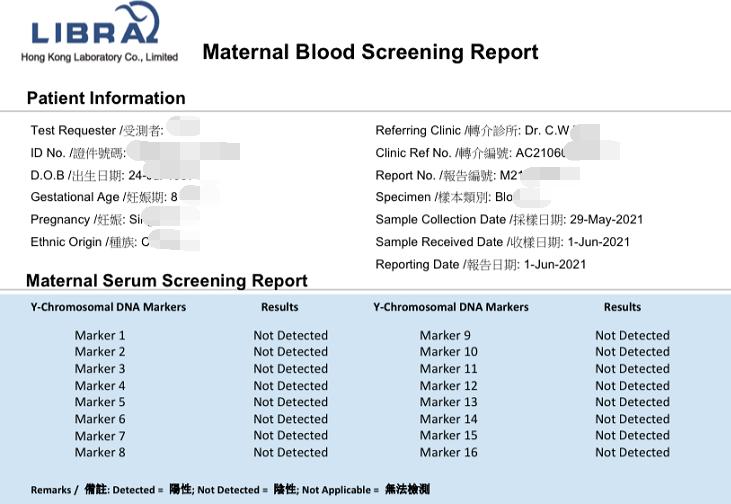The height and width of the screenshot is (504, 731).
Task: Click the Remarks line at bottom
Action: point(230,490)
